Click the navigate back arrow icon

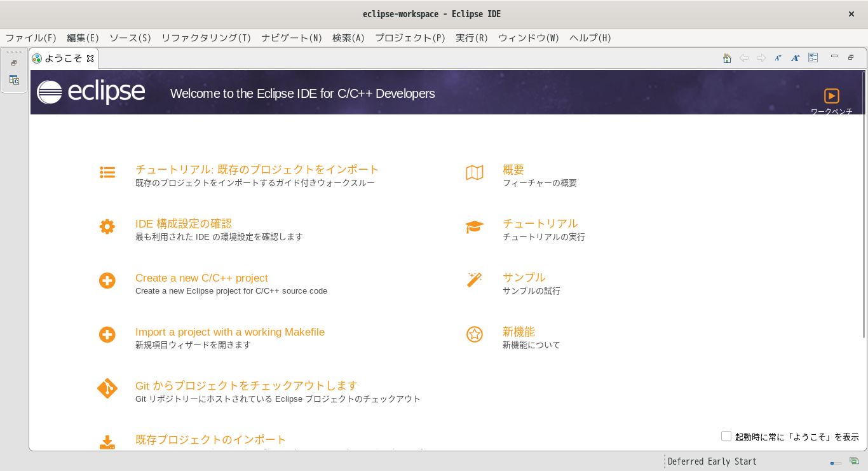[744, 58]
